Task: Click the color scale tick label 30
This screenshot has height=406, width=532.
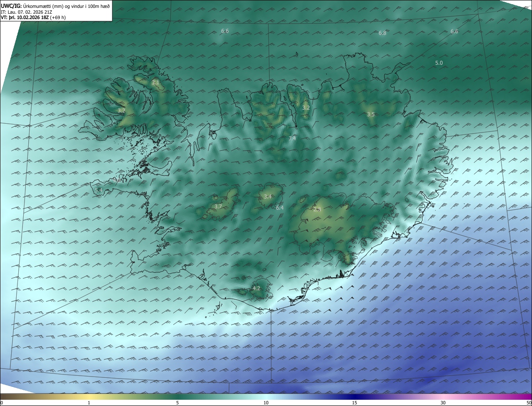Action: coord(443,403)
